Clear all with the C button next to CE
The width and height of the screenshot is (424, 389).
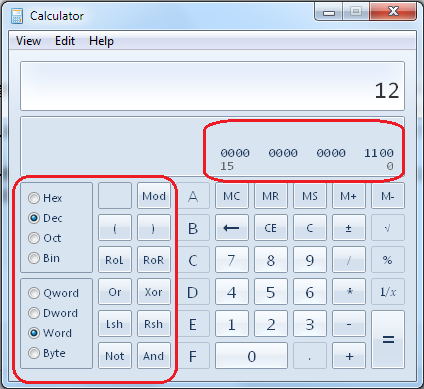[x=310, y=228]
